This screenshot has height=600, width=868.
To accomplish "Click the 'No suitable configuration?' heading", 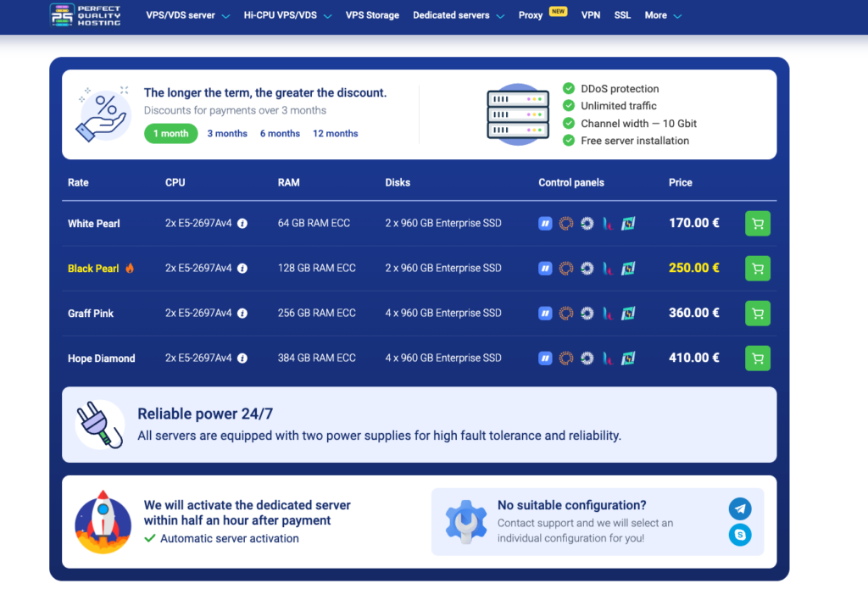I will (x=572, y=505).
